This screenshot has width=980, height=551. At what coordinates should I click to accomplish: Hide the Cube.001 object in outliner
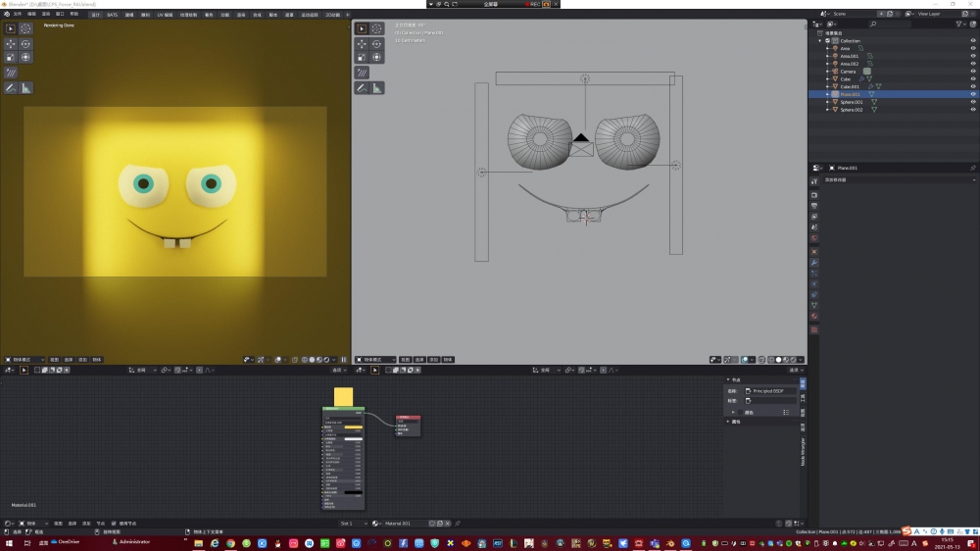pos(973,86)
